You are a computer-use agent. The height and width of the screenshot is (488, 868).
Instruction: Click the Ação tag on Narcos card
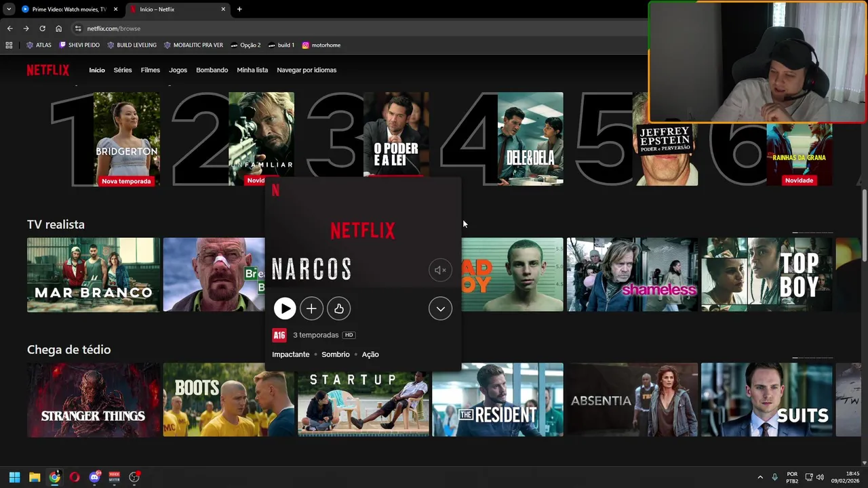pos(370,354)
